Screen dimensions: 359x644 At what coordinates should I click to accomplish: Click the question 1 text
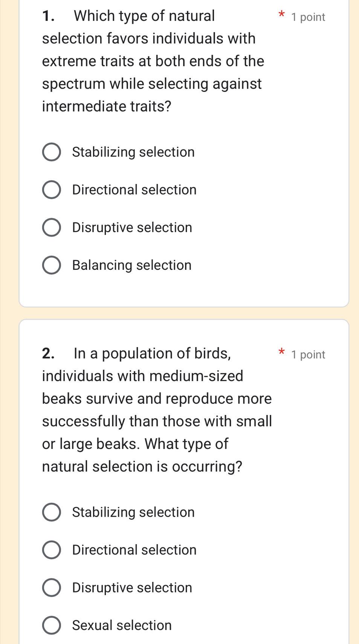(x=151, y=60)
